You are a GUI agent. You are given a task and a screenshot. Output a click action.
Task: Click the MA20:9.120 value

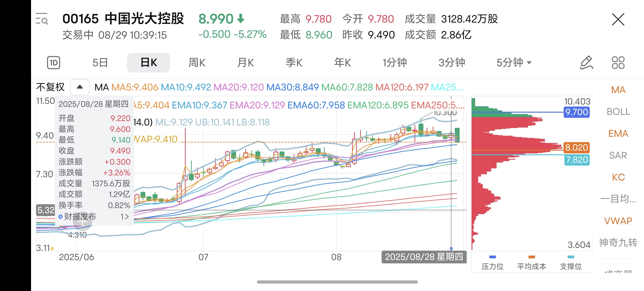tap(239, 87)
